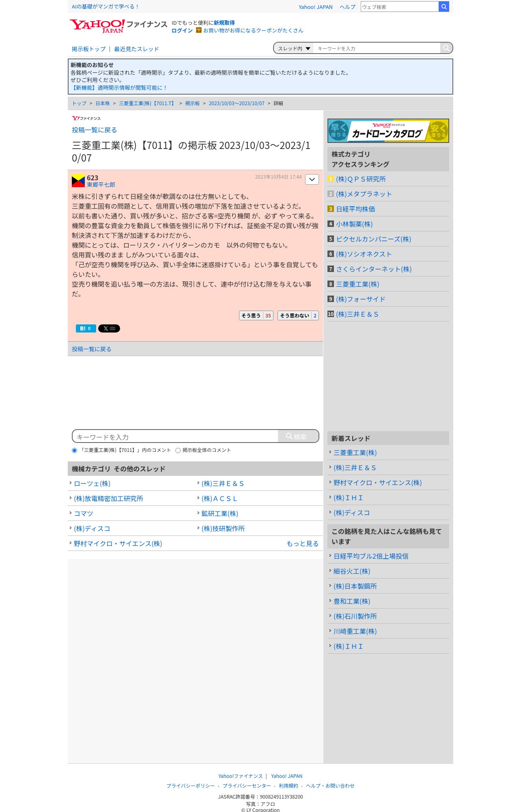Open ヘルプ in top bar
This screenshot has width=521, height=812.
pyautogui.click(x=347, y=7)
